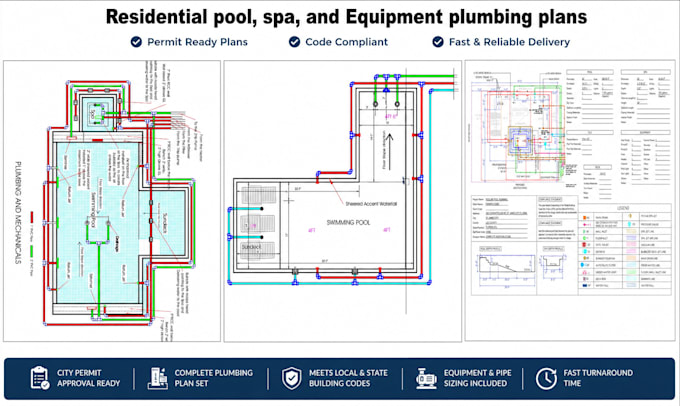Click the checkmark beside Fast & Reliable Delivery
Screen dimensions: 680x406
pyautogui.click(x=438, y=42)
